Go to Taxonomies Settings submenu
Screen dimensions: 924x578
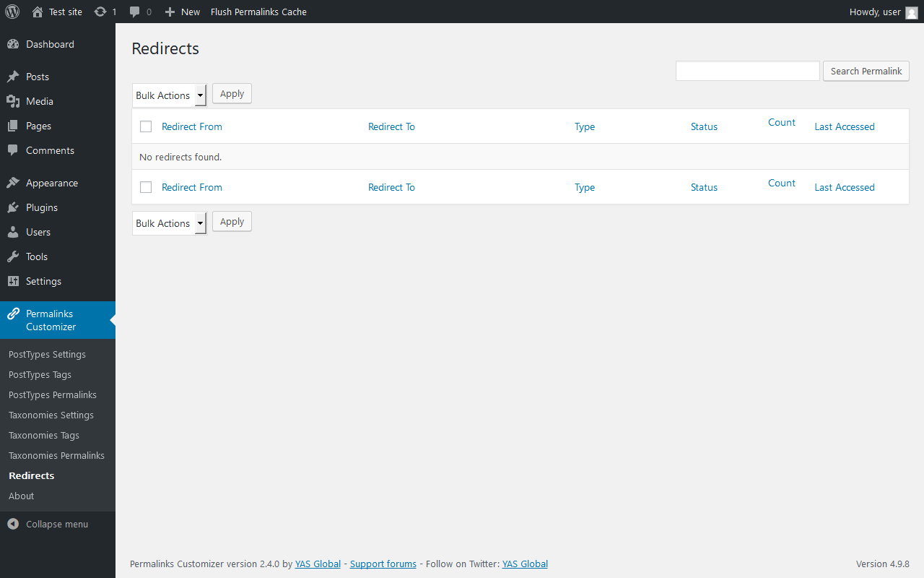tap(51, 415)
